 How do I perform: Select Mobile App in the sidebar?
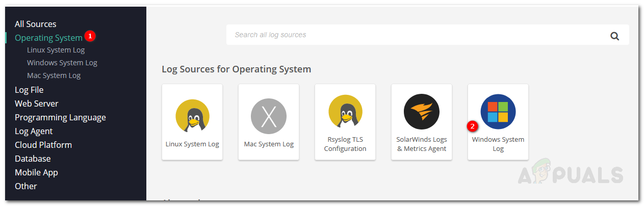coord(36,172)
